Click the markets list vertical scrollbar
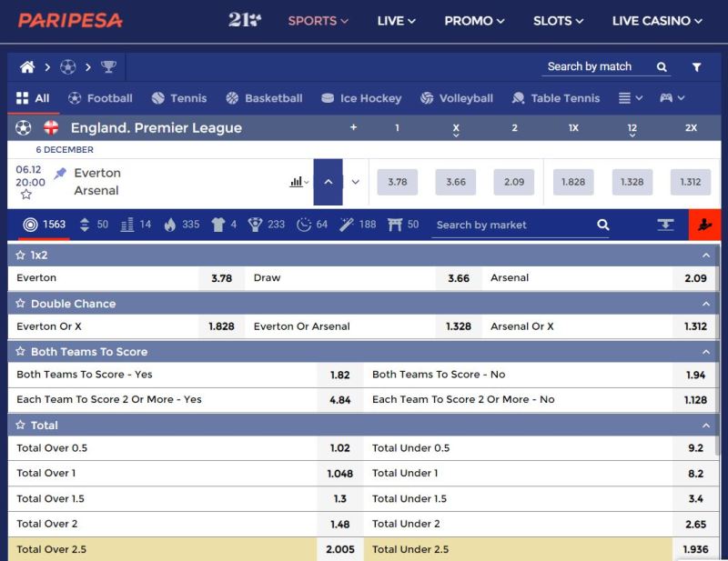This screenshot has height=561, width=728. pyautogui.click(x=718, y=350)
